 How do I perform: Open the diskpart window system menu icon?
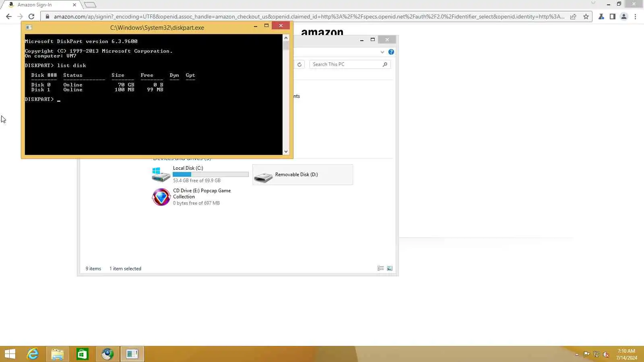click(29, 27)
